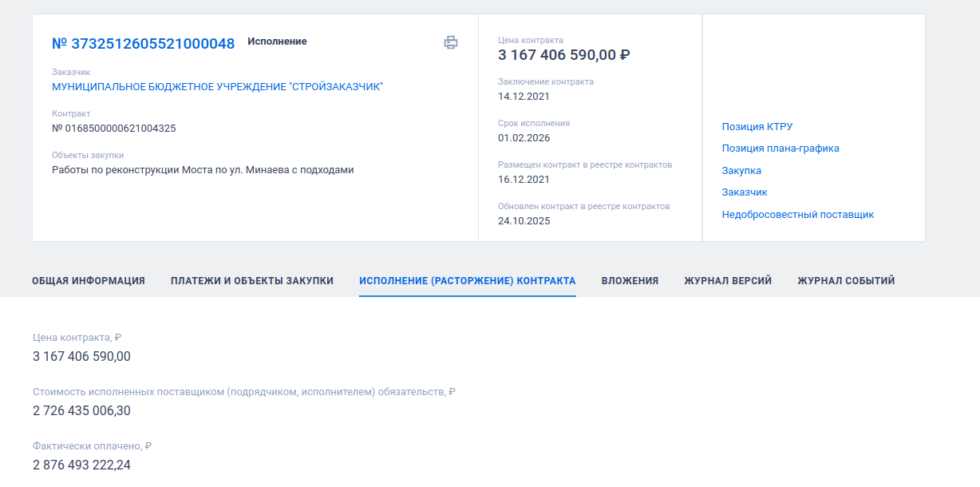This screenshot has height=487, width=980.
Task: Open the Журнал версий tab
Action: click(728, 281)
